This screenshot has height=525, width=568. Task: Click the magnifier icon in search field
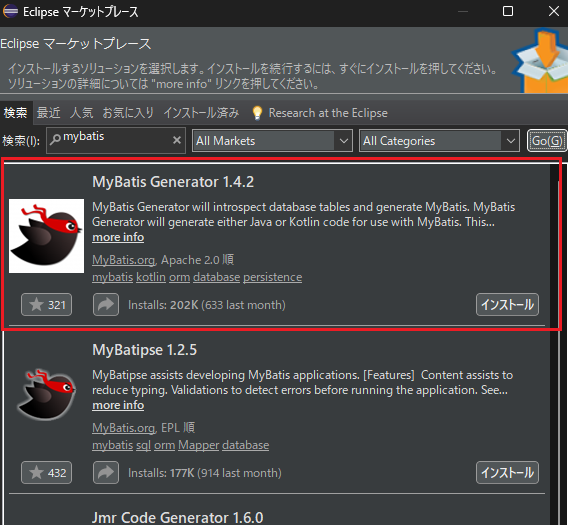55,139
